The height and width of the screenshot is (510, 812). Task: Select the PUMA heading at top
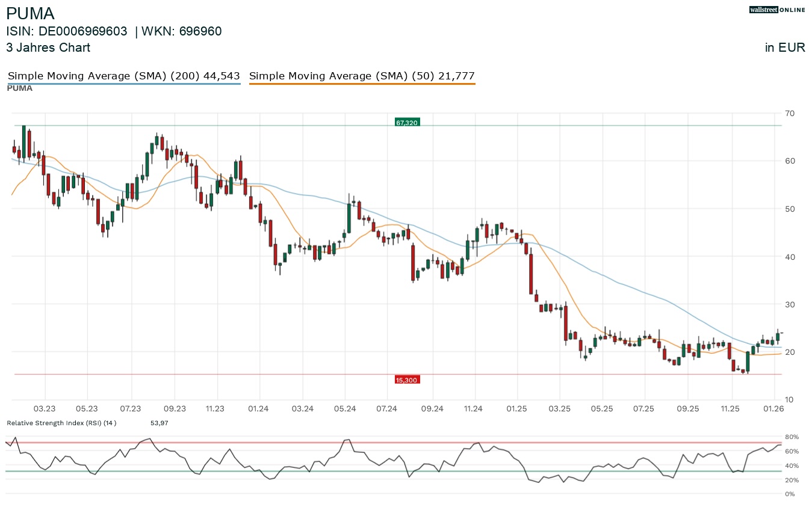[30, 14]
